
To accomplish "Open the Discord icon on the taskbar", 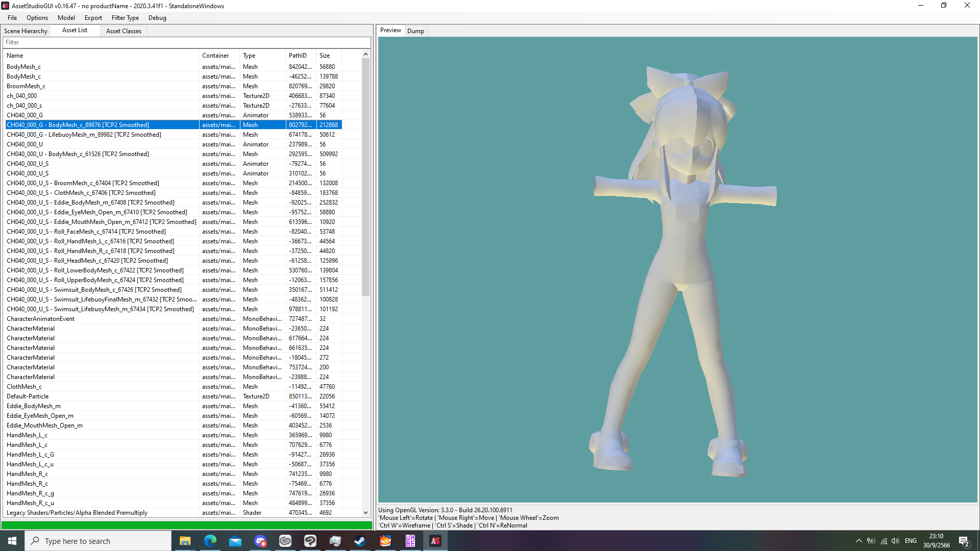I will [x=260, y=541].
